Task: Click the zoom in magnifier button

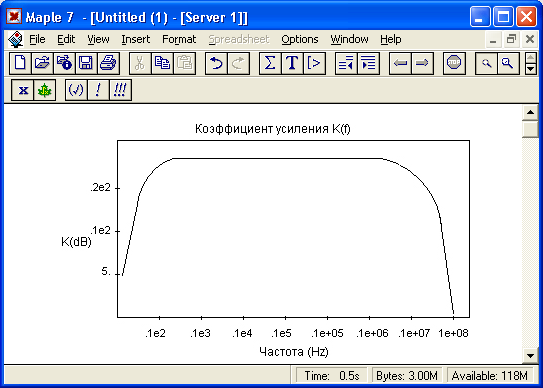Action: [508, 63]
